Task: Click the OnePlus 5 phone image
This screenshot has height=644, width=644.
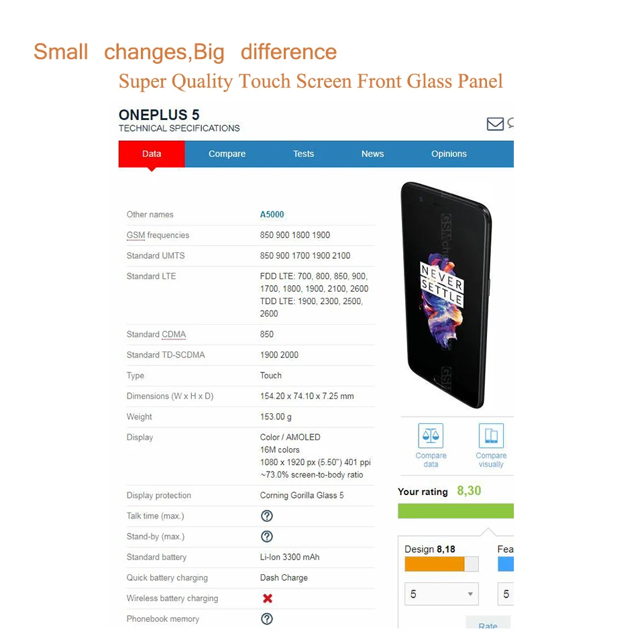Action: click(x=447, y=295)
